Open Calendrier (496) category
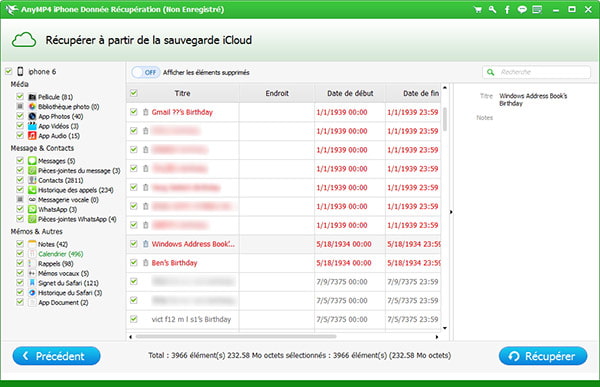The height and width of the screenshot is (387, 600). (x=60, y=254)
